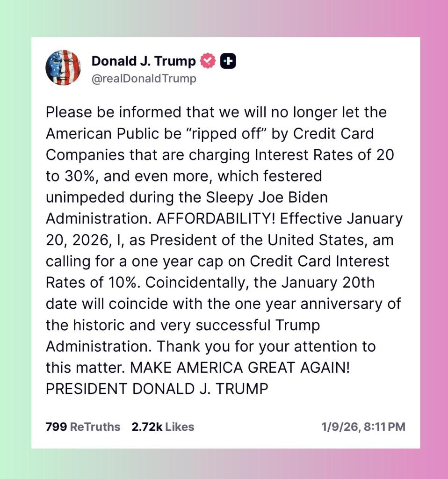
Task: View the 799 ReTruths list
Action: pyautogui.click(x=83, y=427)
